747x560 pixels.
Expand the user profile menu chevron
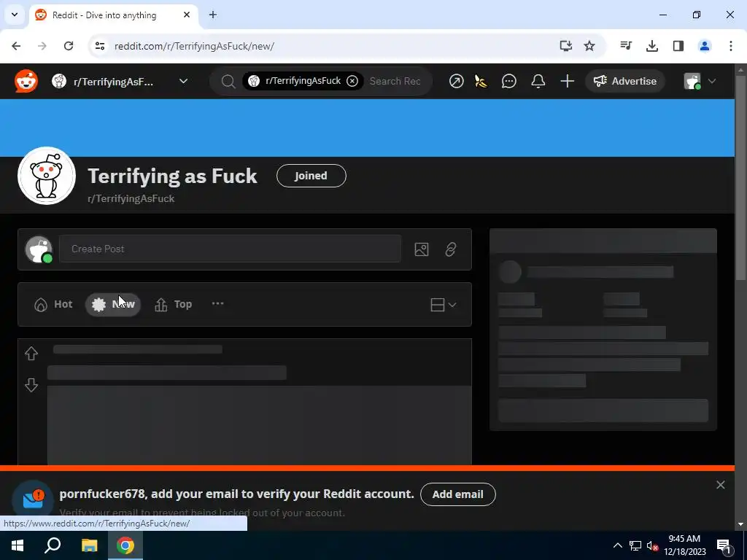(712, 82)
